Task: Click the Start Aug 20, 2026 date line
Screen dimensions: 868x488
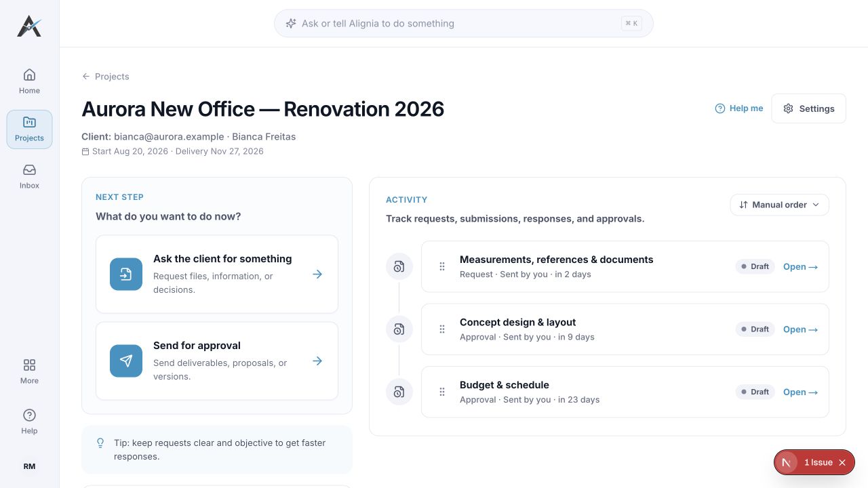Action: 173,151
